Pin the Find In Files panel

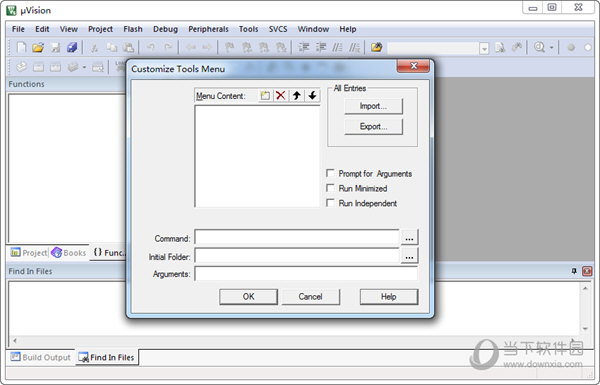574,271
